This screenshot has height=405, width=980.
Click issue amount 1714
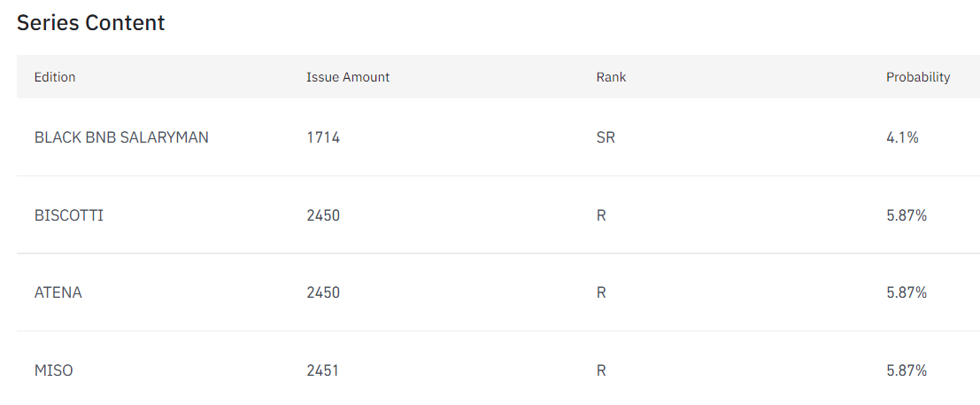[x=322, y=137]
